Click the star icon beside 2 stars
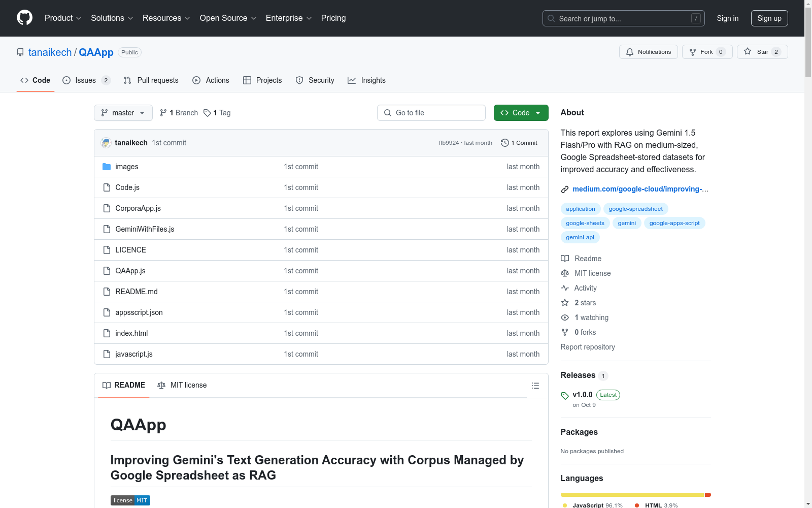 tap(565, 303)
